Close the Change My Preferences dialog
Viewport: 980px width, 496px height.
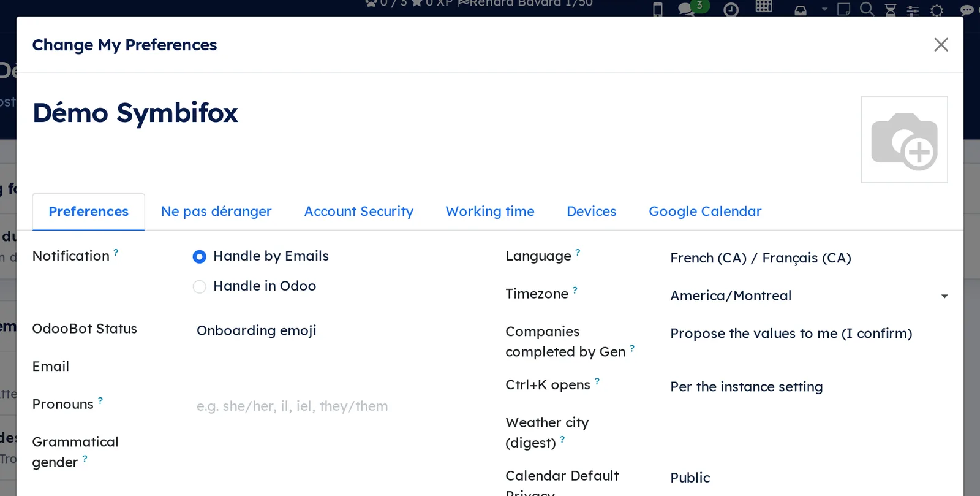point(941,45)
